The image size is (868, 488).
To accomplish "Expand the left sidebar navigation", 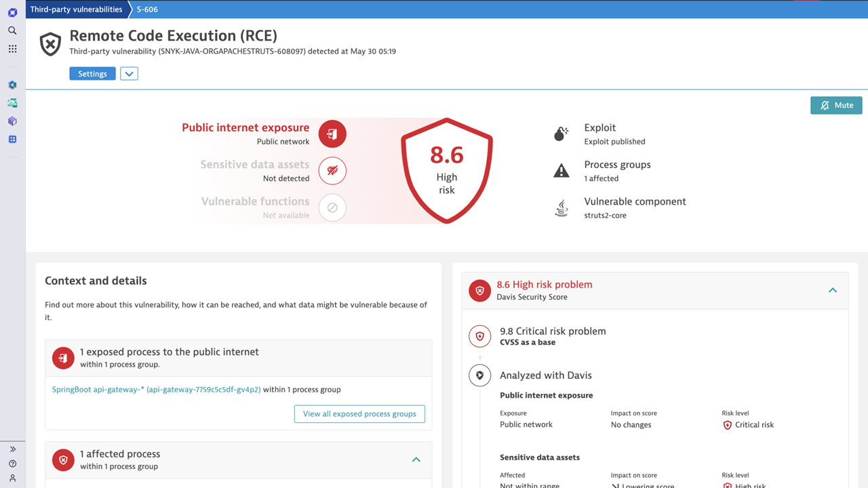I will coord(12,449).
